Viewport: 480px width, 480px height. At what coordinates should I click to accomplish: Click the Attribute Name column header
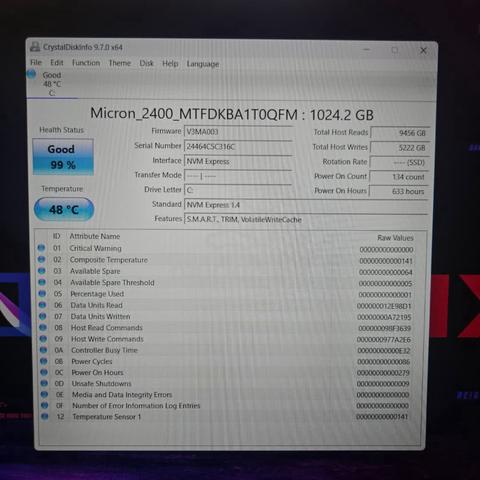tap(95, 236)
